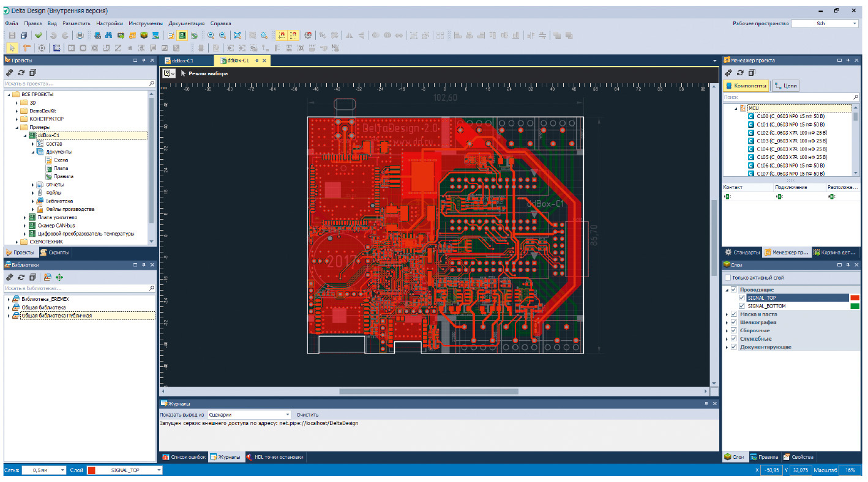
Task: Select the Плата document in the project tree
Action: click(x=61, y=168)
